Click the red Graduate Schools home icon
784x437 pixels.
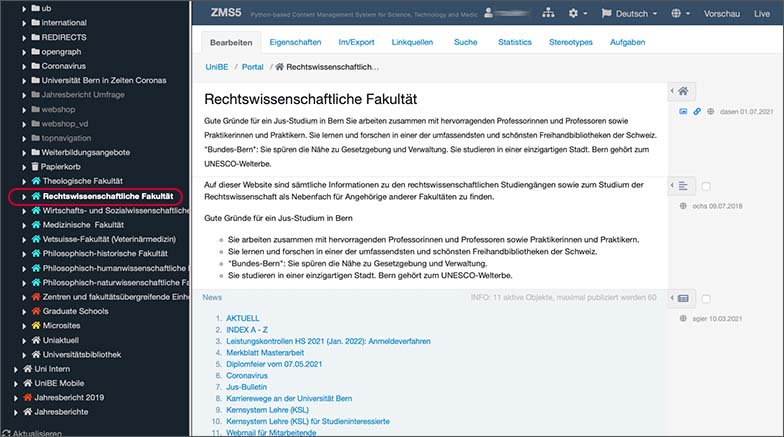36,311
